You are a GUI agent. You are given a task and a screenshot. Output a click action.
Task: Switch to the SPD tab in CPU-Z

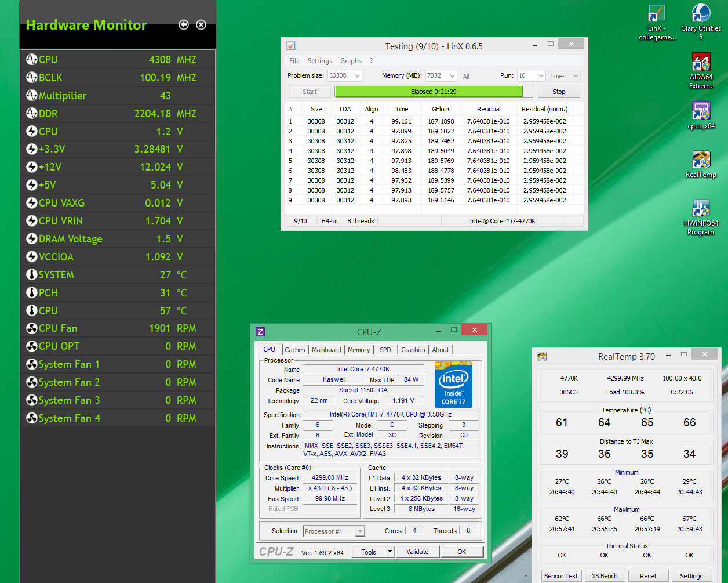click(x=385, y=350)
